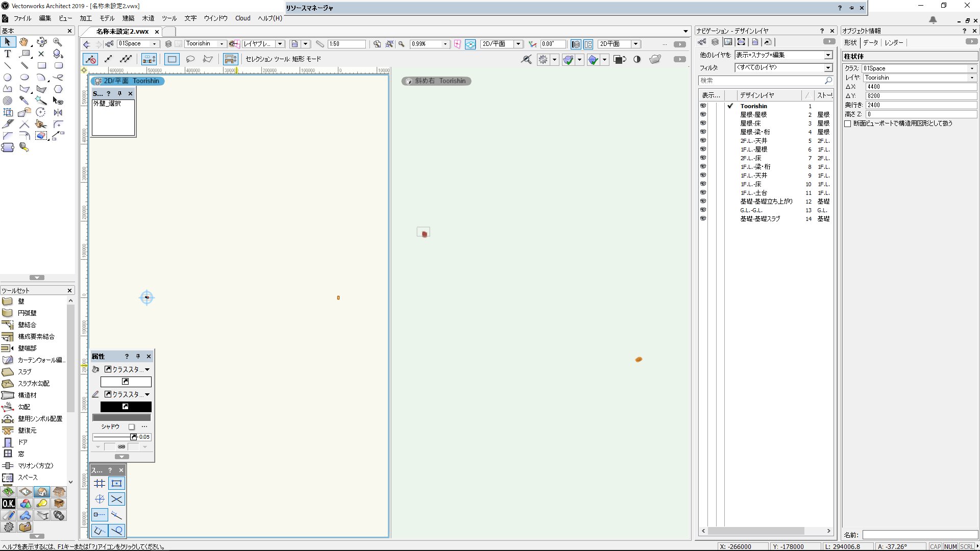Viewport: 980px width, 551px height.
Task: Enable the shadow checkbox in attributes
Action: pos(132,427)
